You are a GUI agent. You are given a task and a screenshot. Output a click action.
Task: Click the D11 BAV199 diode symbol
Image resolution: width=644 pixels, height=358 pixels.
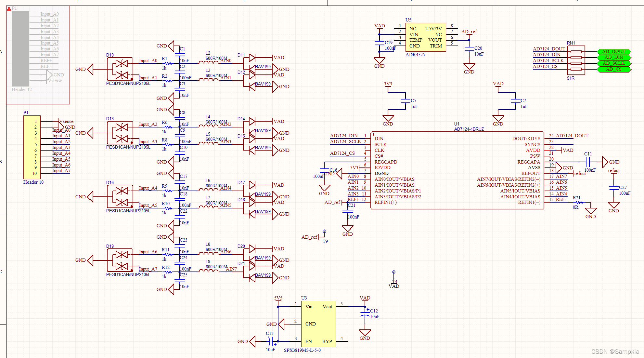tap(252, 58)
